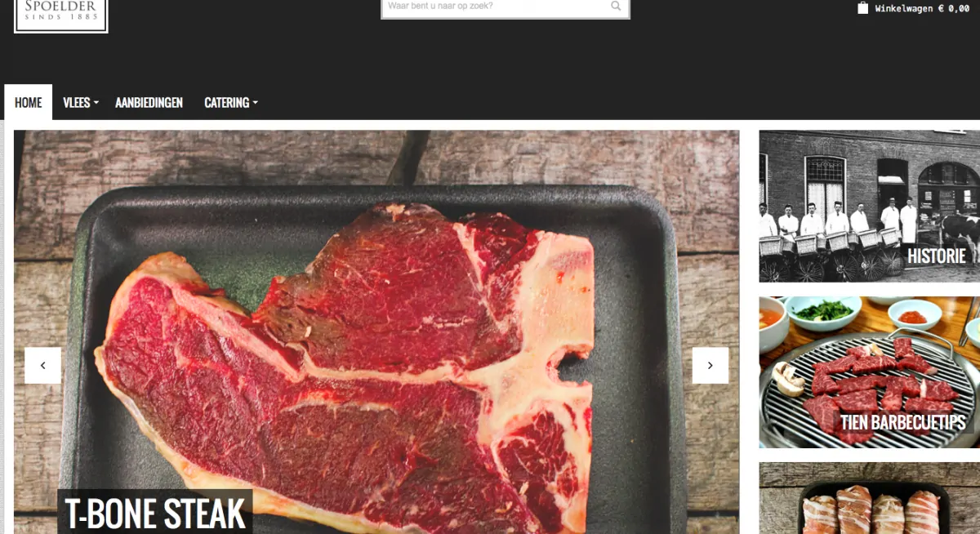The height and width of the screenshot is (534, 980).
Task: Select the Home tab
Action: click(28, 103)
